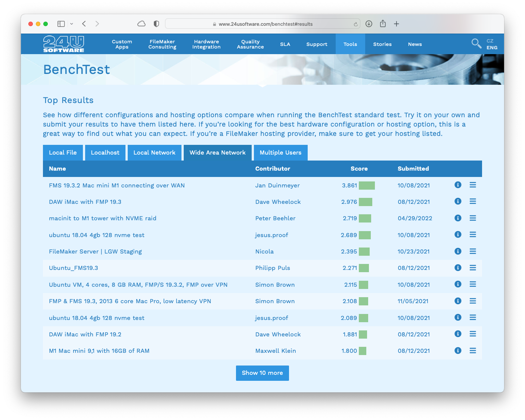
Task: Click the Show 10 more button
Action: pos(262,373)
